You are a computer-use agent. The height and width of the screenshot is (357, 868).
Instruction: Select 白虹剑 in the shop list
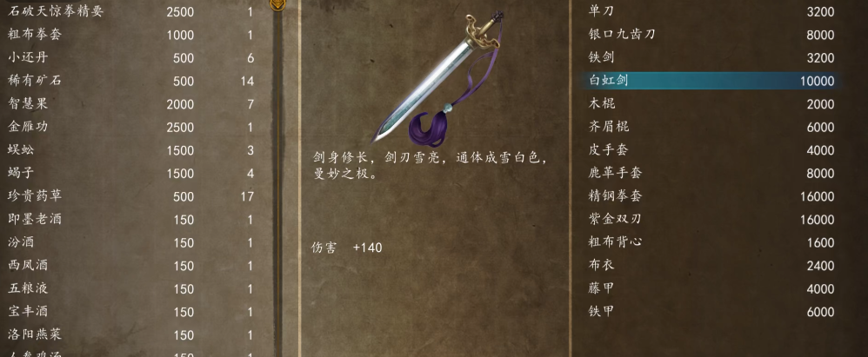(x=712, y=81)
